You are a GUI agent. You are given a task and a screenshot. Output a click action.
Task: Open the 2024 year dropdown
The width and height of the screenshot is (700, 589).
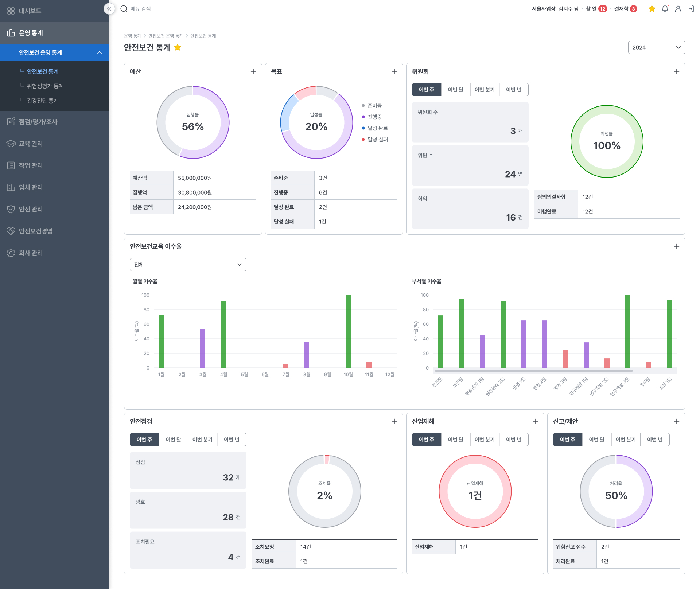coord(656,47)
